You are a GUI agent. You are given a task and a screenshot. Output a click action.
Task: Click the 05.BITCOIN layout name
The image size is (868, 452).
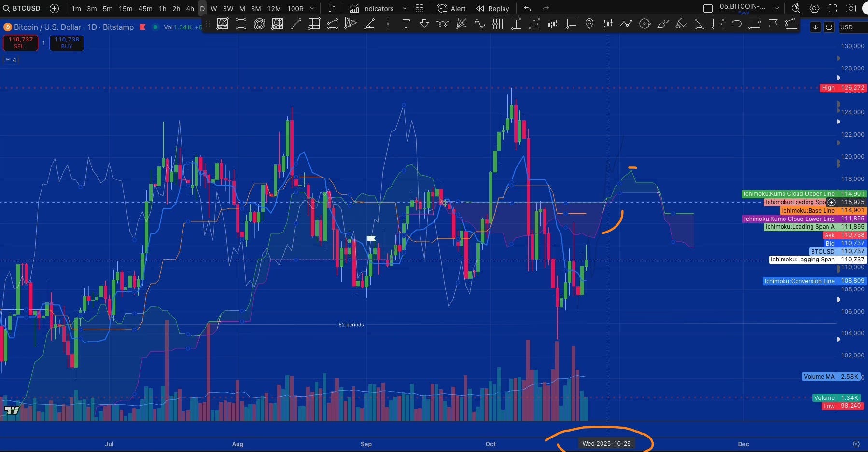(x=742, y=7)
